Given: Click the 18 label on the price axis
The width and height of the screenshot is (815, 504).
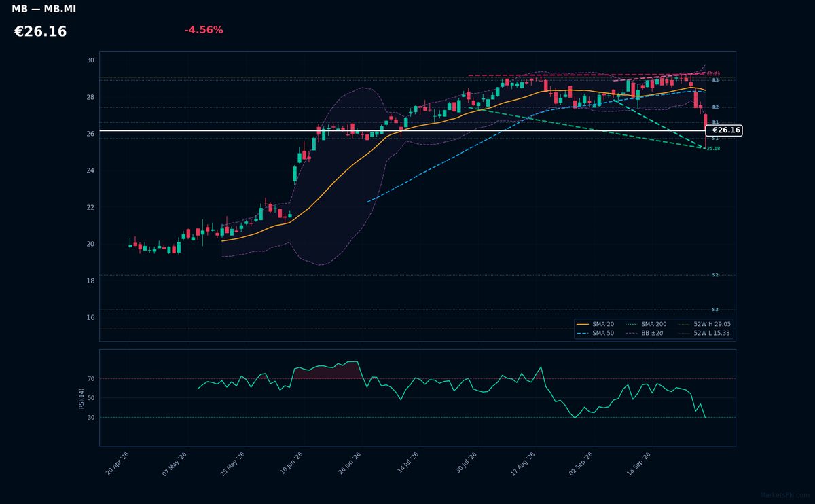Looking at the screenshot, I should pyautogui.click(x=90, y=281).
